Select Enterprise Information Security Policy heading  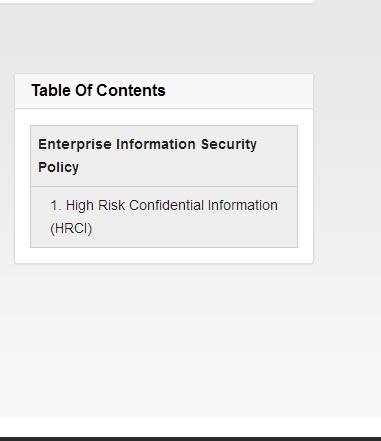point(147,156)
